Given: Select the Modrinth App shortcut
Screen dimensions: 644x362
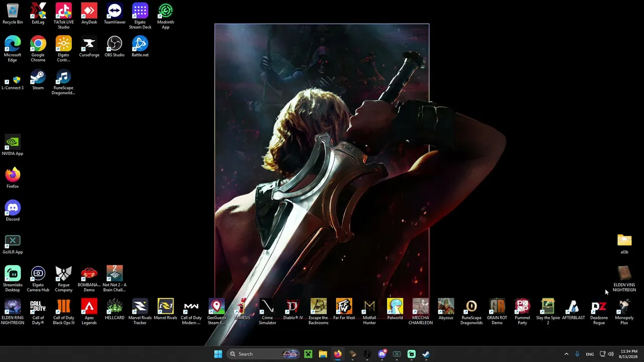Looking at the screenshot, I should click(x=166, y=16).
